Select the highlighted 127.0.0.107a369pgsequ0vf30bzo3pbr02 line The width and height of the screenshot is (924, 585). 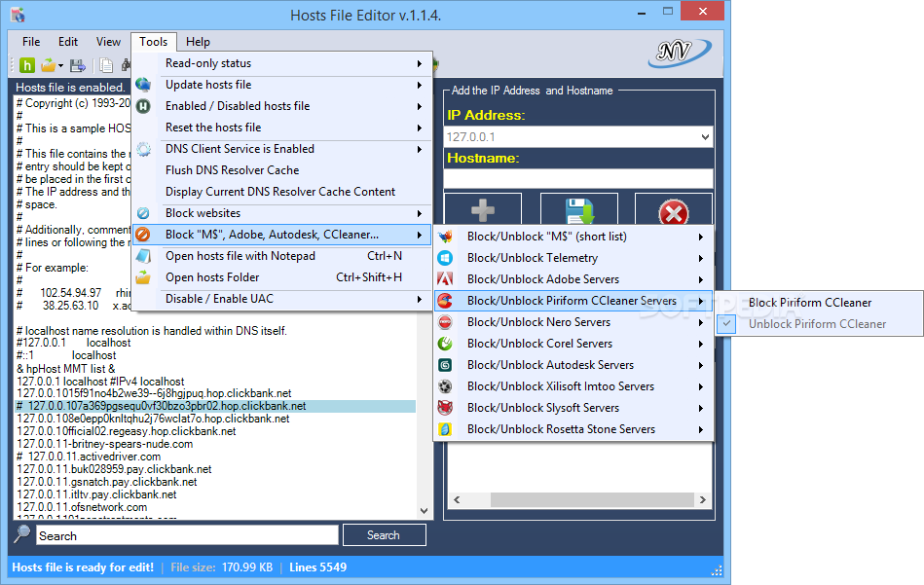[215, 407]
